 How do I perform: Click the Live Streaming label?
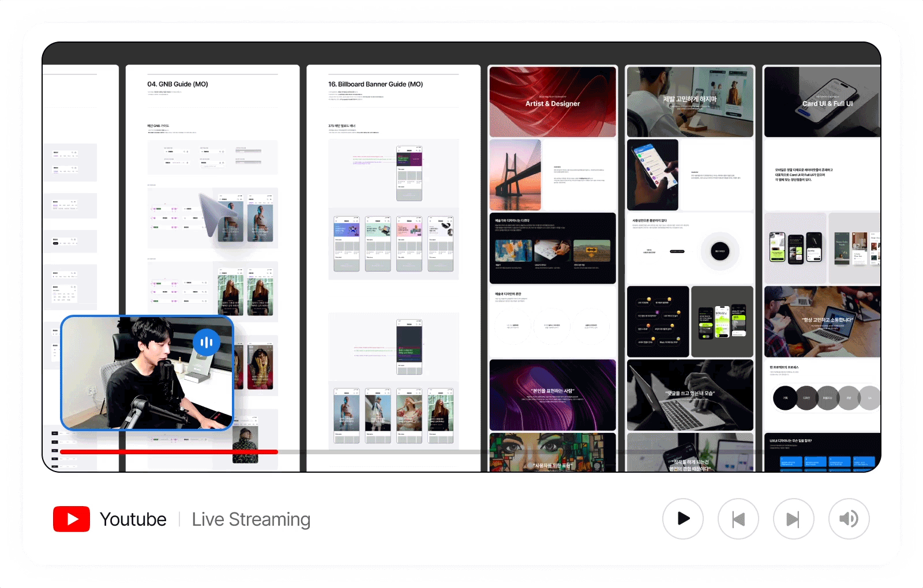pyautogui.click(x=251, y=519)
